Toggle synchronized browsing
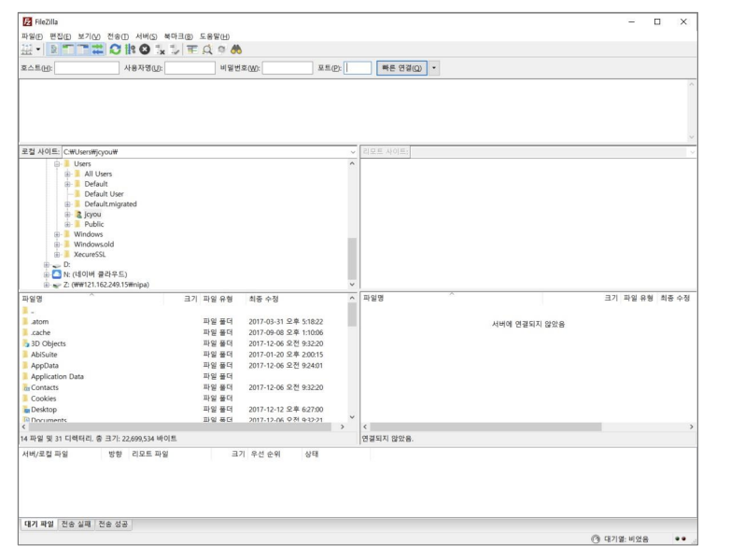 tap(221, 49)
